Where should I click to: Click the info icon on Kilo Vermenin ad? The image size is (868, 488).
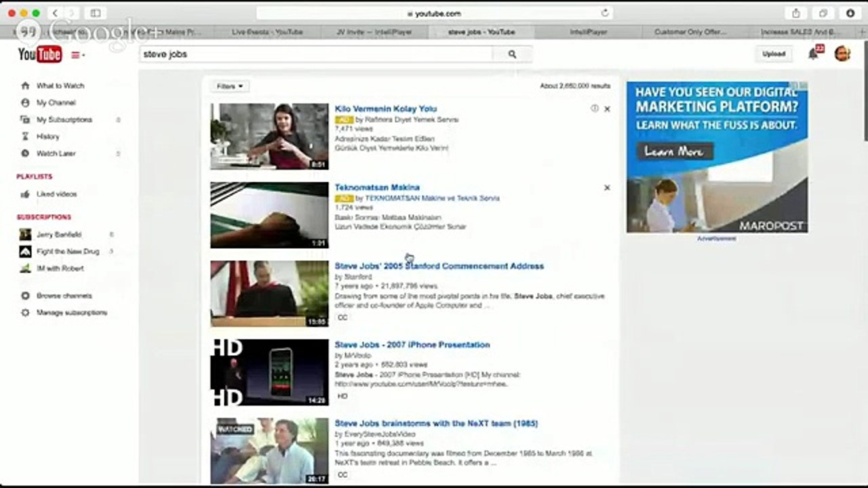click(x=594, y=108)
